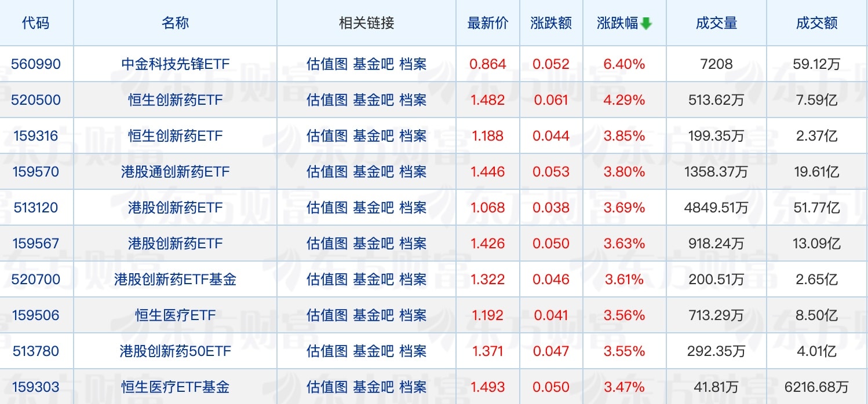The image size is (868, 404).
Task: Open 估值图 for code 520700 row
Action: (327, 280)
